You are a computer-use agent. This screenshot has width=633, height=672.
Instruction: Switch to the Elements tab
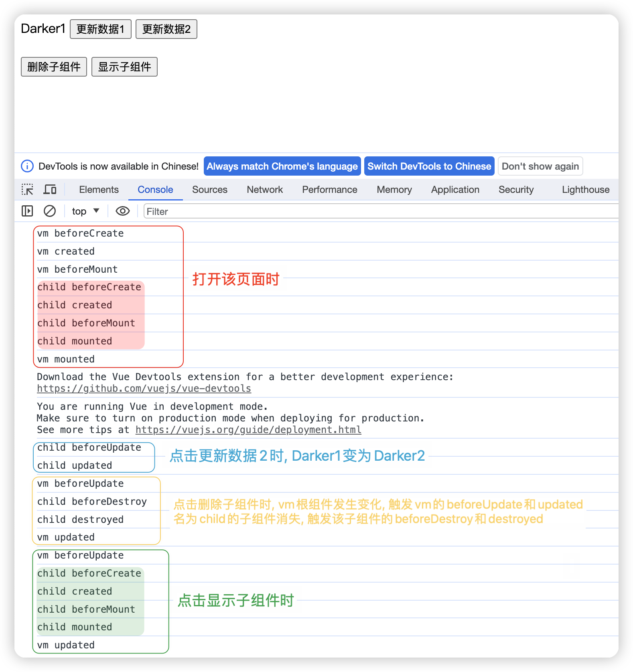[99, 190]
